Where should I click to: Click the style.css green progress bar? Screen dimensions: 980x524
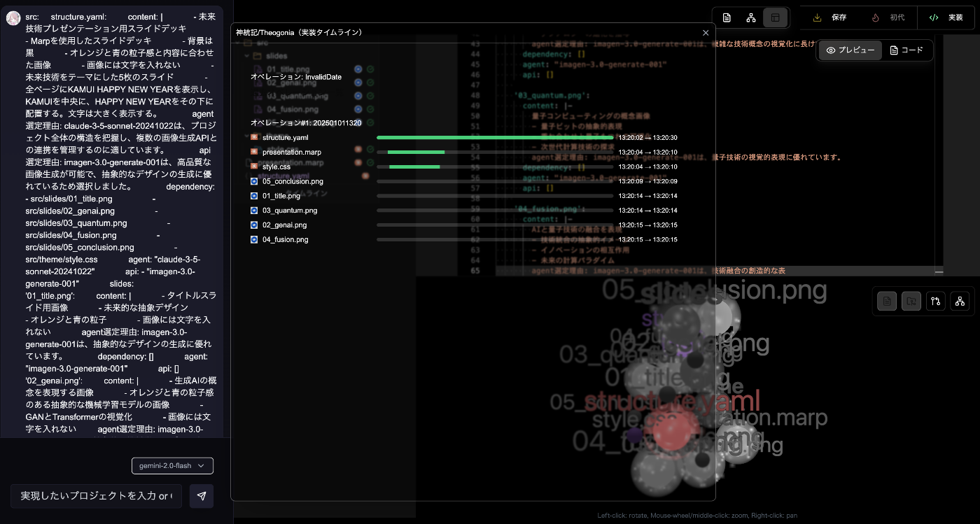(x=414, y=167)
